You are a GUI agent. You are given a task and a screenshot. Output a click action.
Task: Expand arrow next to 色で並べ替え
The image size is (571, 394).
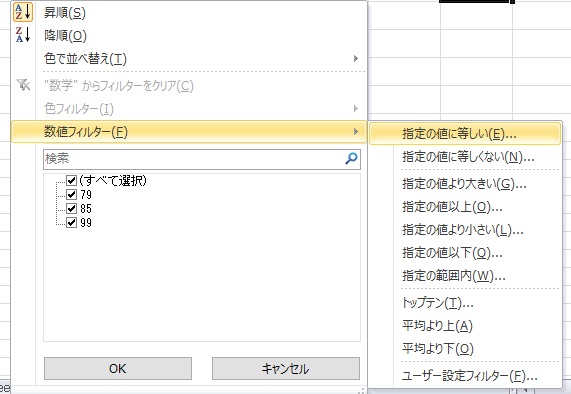pos(356,58)
